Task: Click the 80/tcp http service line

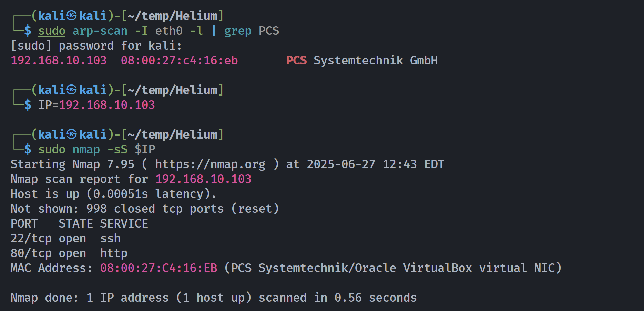Action: coord(69,253)
